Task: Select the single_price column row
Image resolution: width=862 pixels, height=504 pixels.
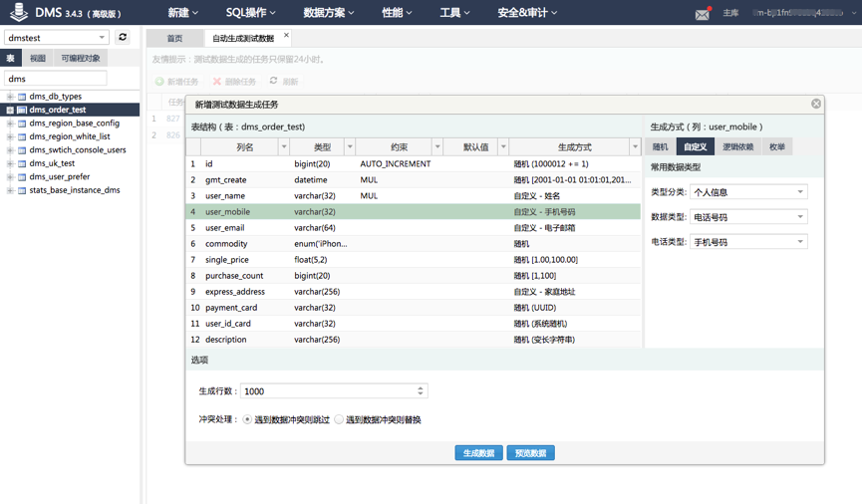Action: [x=414, y=259]
